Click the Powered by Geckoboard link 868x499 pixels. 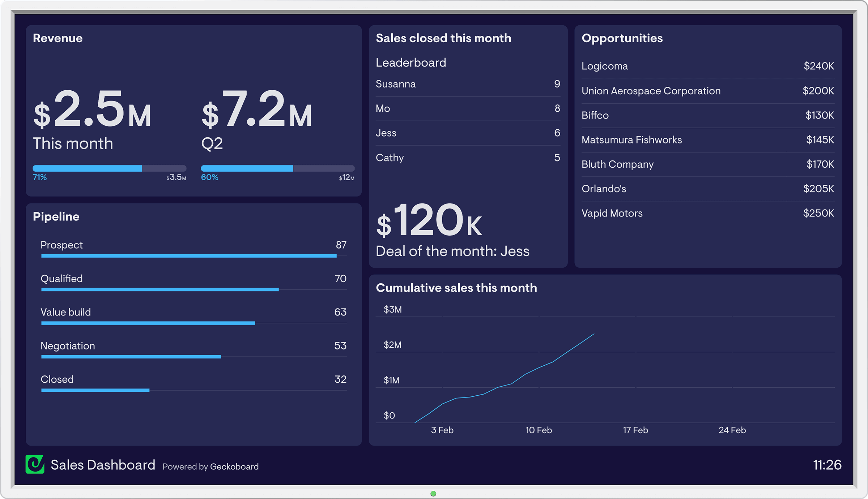(210, 466)
